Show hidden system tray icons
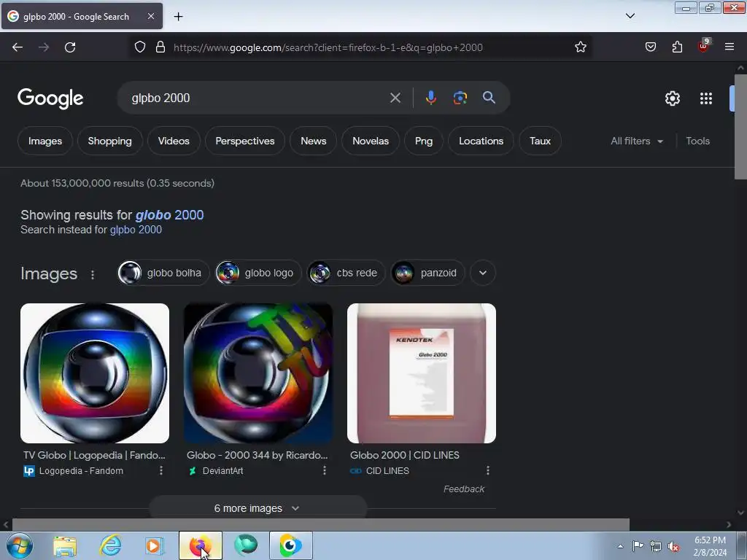The height and width of the screenshot is (560, 747). click(620, 546)
